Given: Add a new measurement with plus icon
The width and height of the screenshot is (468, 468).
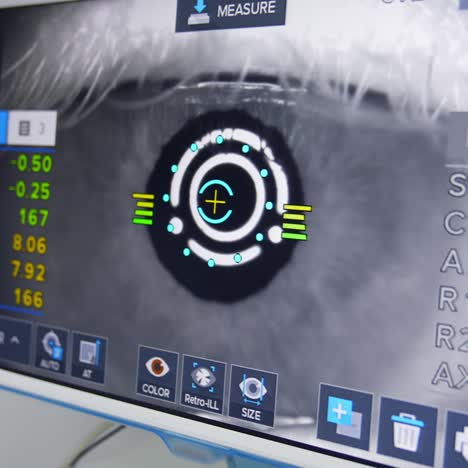Looking at the screenshot, I should 344,417.
